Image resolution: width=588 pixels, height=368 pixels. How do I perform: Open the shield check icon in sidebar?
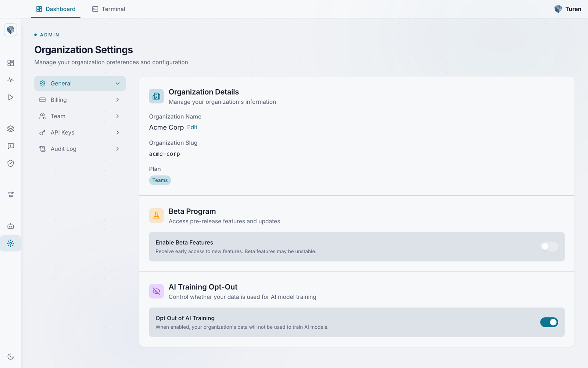click(x=11, y=163)
